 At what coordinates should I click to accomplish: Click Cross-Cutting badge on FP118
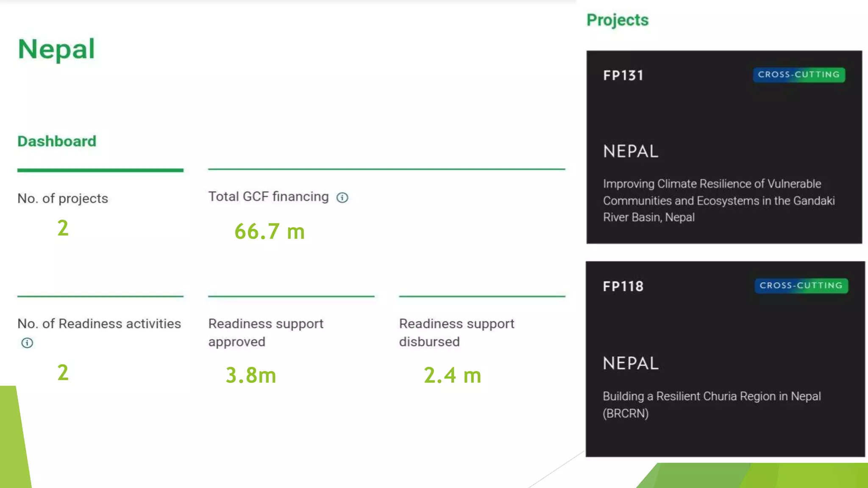pos(801,286)
